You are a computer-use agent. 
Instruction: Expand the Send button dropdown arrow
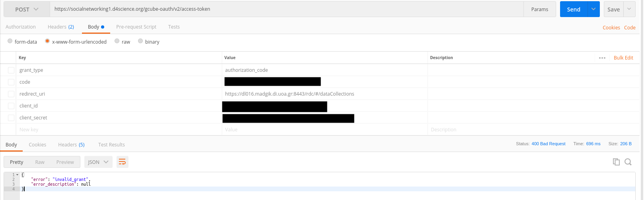593,10
